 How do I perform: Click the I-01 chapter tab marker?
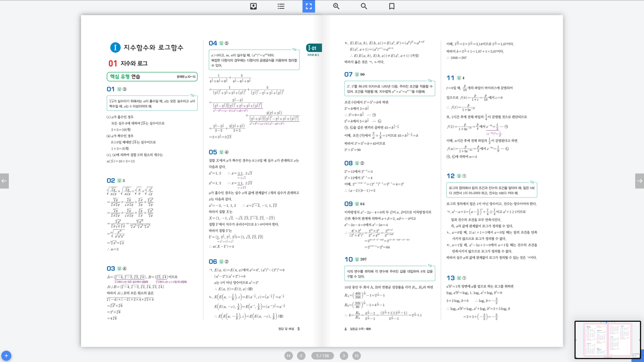pos(314,48)
